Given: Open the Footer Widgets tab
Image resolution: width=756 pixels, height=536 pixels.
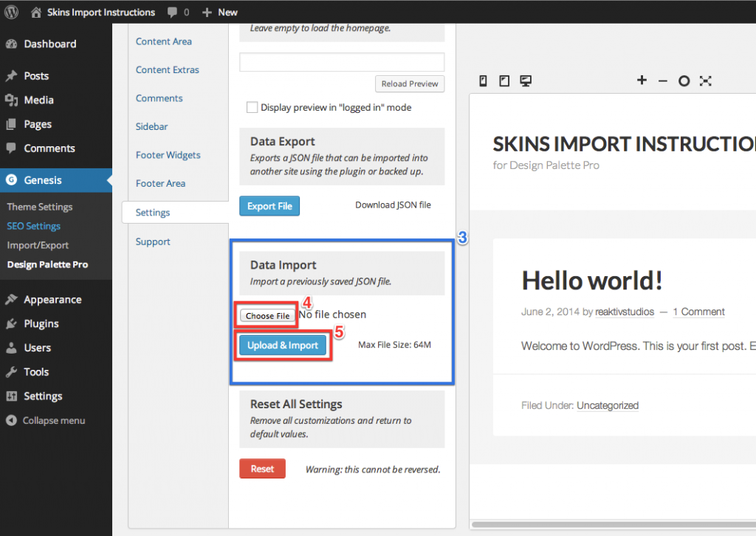Looking at the screenshot, I should (168, 155).
